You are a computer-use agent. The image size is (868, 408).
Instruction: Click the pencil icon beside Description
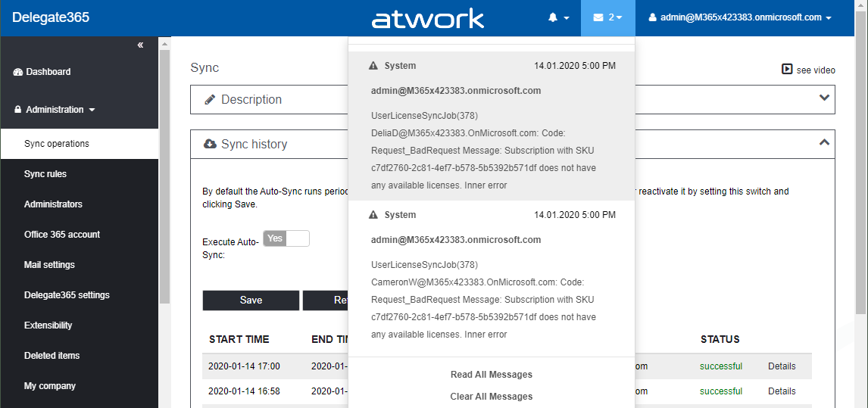pyautogui.click(x=210, y=99)
